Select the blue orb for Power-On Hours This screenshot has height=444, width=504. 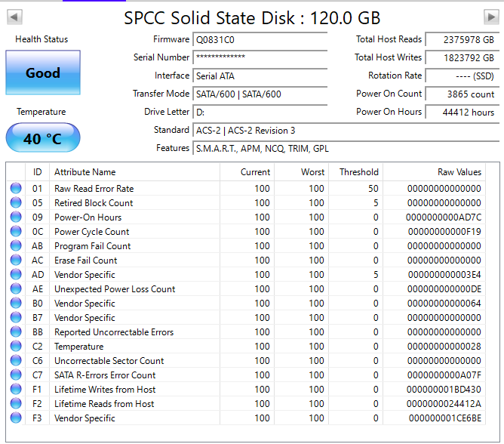click(x=16, y=217)
